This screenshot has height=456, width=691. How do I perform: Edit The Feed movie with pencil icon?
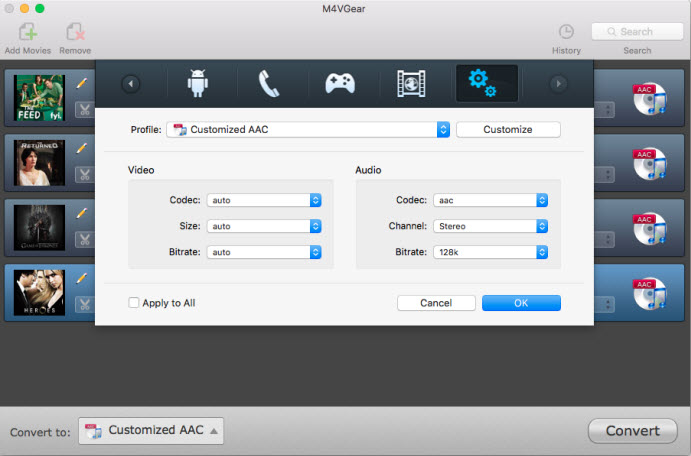click(82, 83)
